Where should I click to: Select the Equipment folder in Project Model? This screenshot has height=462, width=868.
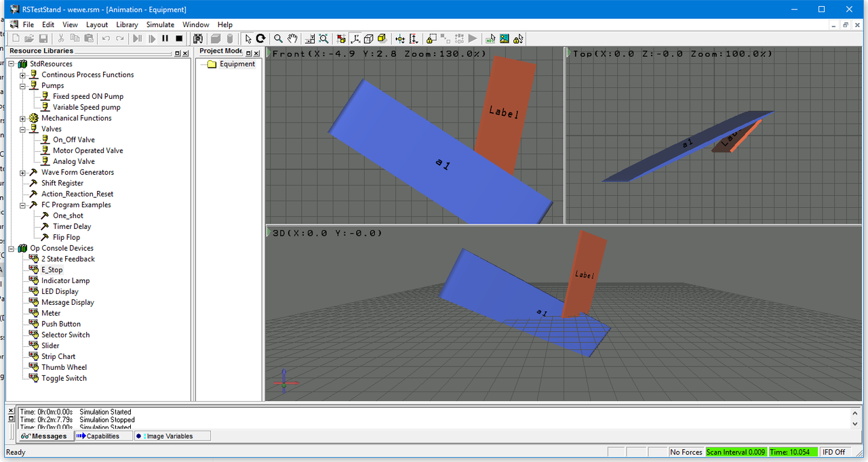pyautogui.click(x=237, y=64)
